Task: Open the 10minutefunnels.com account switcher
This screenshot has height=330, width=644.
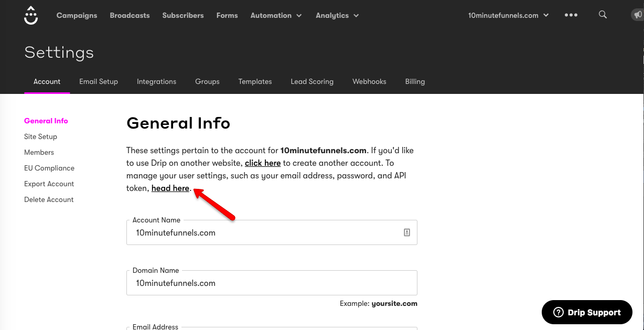Action: (x=509, y=15)
